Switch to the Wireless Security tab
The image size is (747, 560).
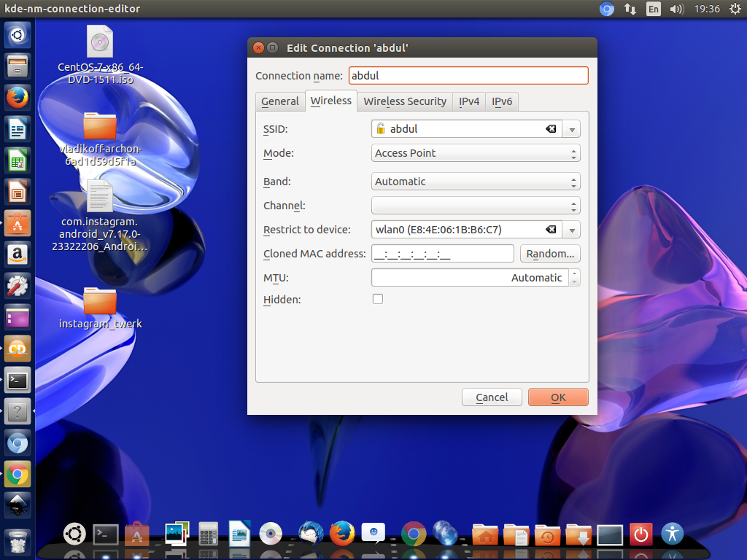click(x=405, y=101)
